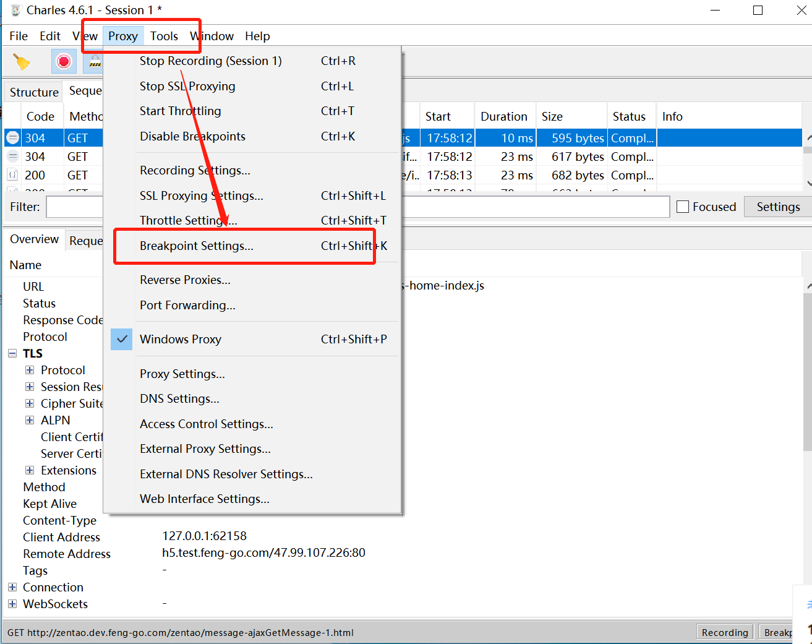This screenshot has width=812, height=644.
Task: Click the request list scroll down arrow
Action: (808, 184)
